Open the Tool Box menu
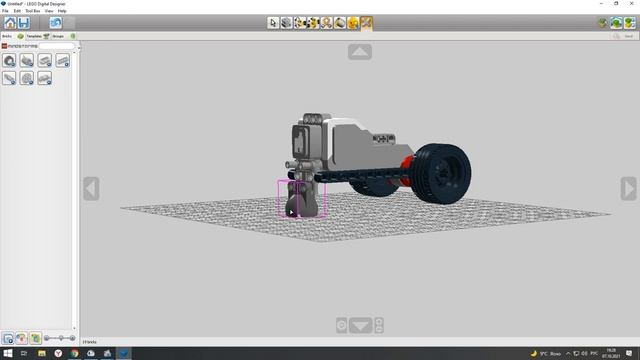Viewport: 640px width, 360px height. pyautogui.click(x=33, y=11)
